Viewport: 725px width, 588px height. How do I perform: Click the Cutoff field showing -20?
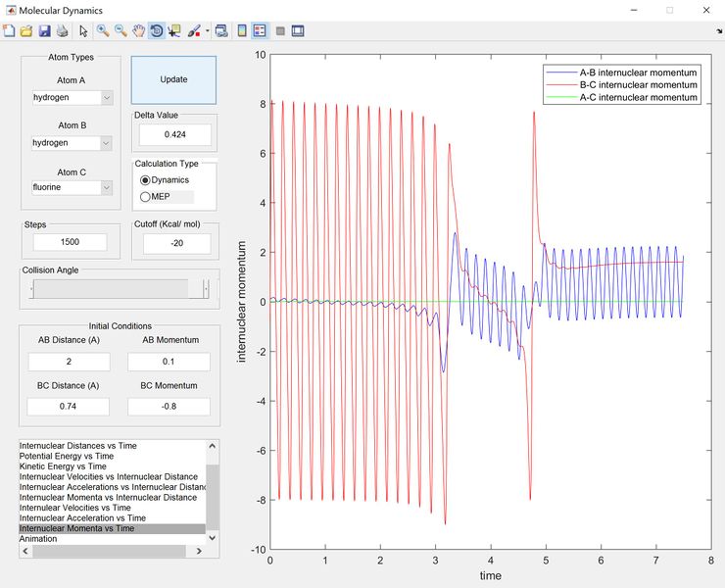point(176,243)
